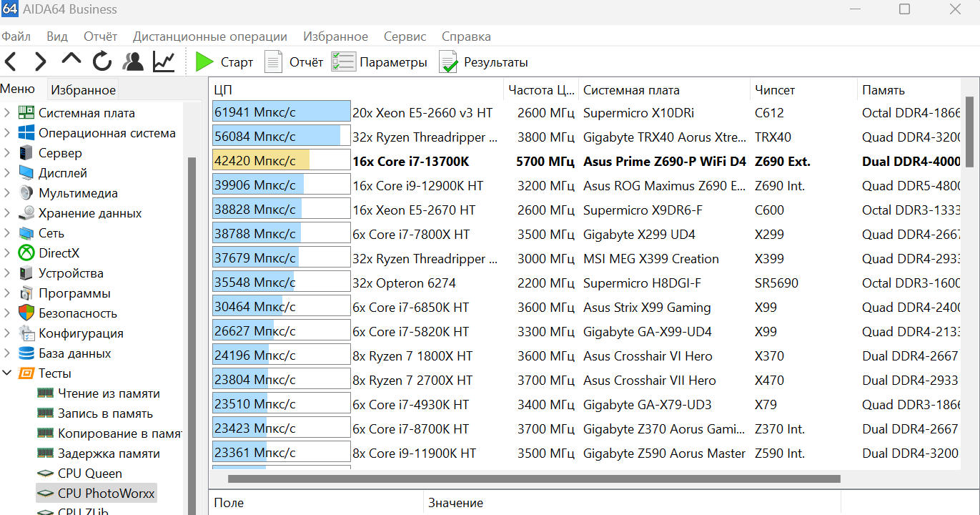Screen dimensions: 980x515
Task: Open the Дистанционные операции menu
Action: click(210, 36)
